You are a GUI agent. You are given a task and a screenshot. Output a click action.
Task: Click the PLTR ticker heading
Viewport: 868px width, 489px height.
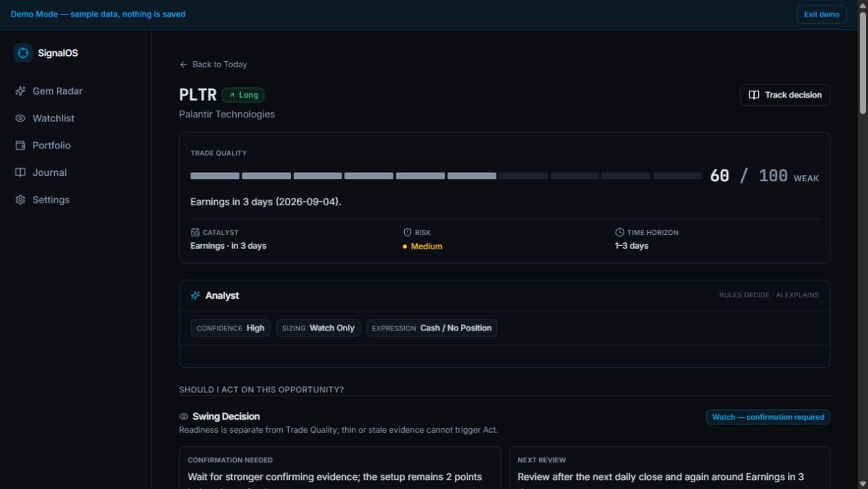click(198, 95)
